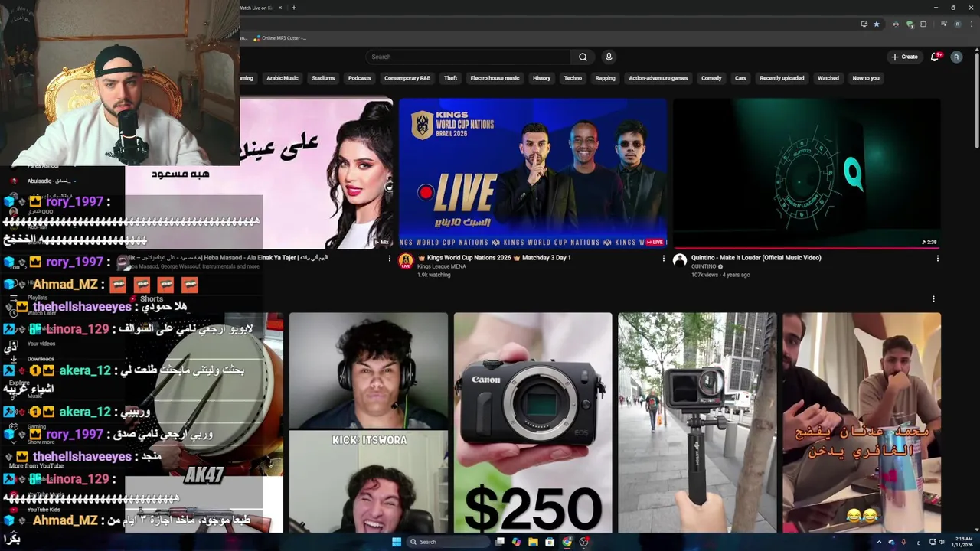This screenshot has height=551, width=980.
Task: Select the New to you chip
Action: 866,78
